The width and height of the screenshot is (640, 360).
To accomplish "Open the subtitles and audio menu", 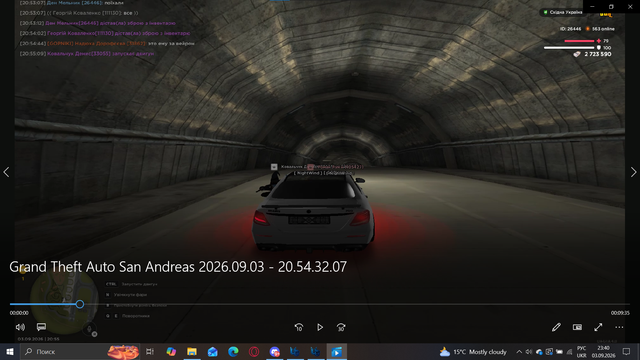I will click(x=41, y=327).
